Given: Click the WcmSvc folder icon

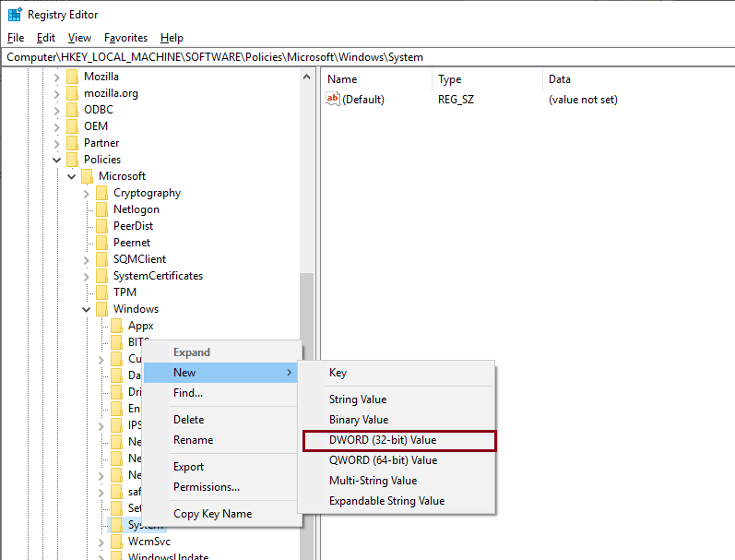Looking at the screenshot, I should 117,542.
